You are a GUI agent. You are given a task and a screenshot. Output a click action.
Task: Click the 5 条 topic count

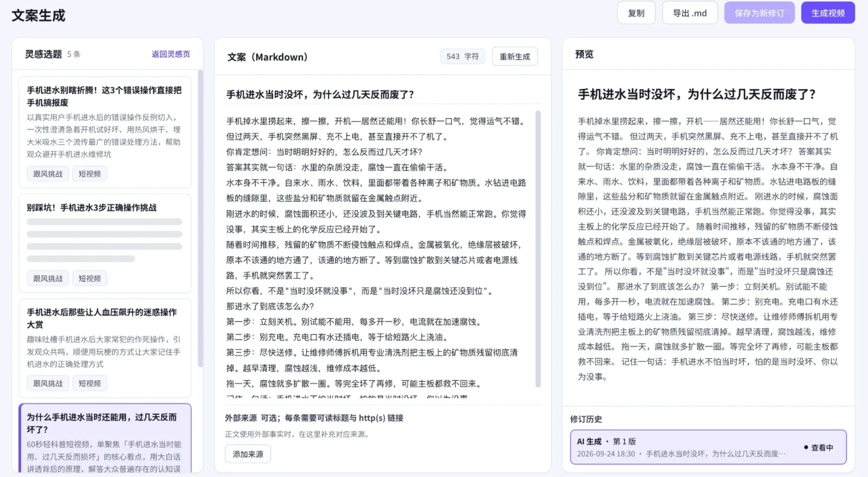[x=74, y=54]
